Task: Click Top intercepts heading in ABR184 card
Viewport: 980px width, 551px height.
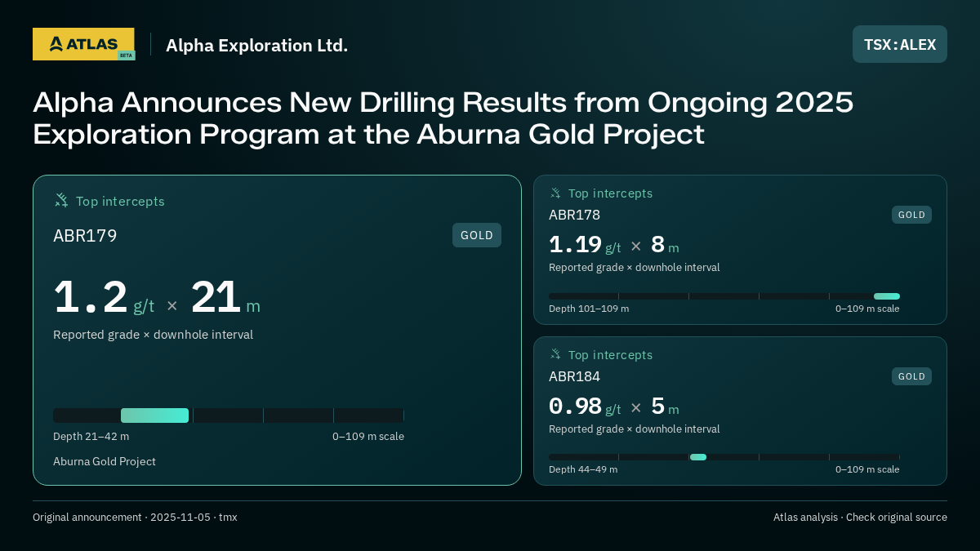Action: point(610,355)
